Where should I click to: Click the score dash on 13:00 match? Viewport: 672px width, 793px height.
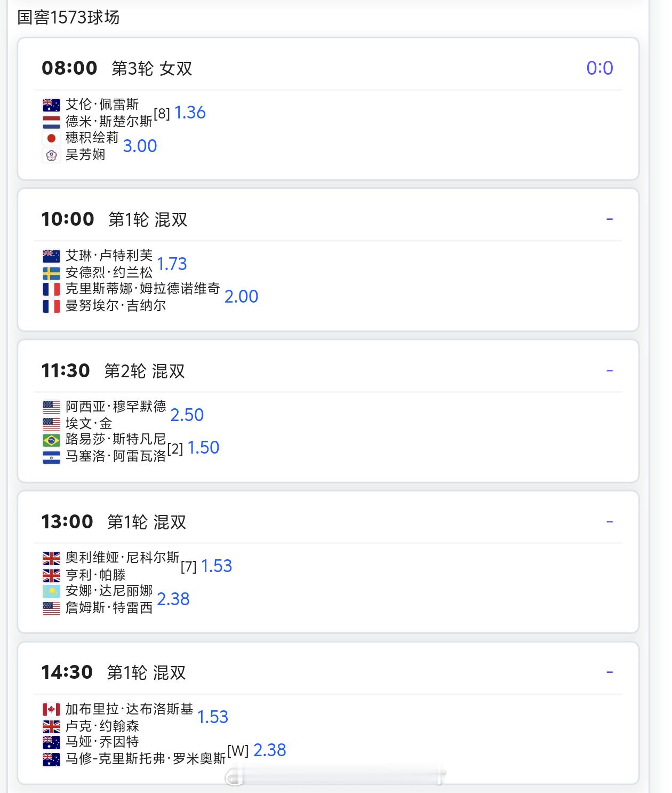[x=609, y=521]
